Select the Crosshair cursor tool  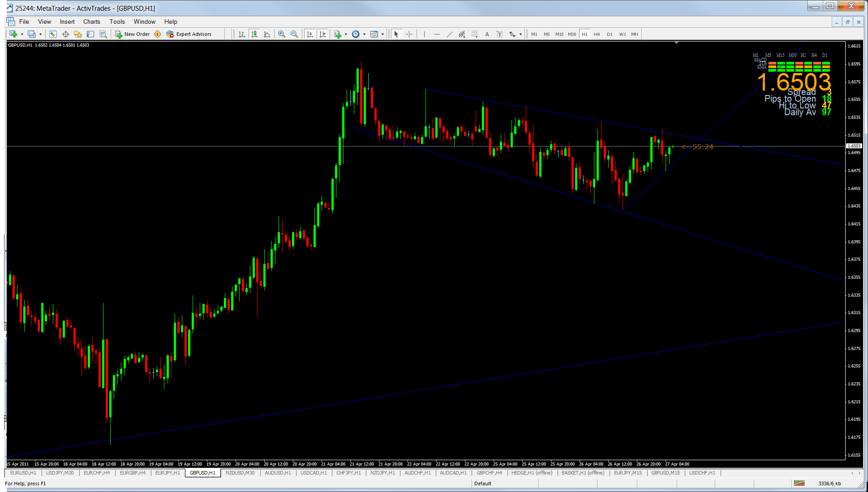tap(409, 34)
